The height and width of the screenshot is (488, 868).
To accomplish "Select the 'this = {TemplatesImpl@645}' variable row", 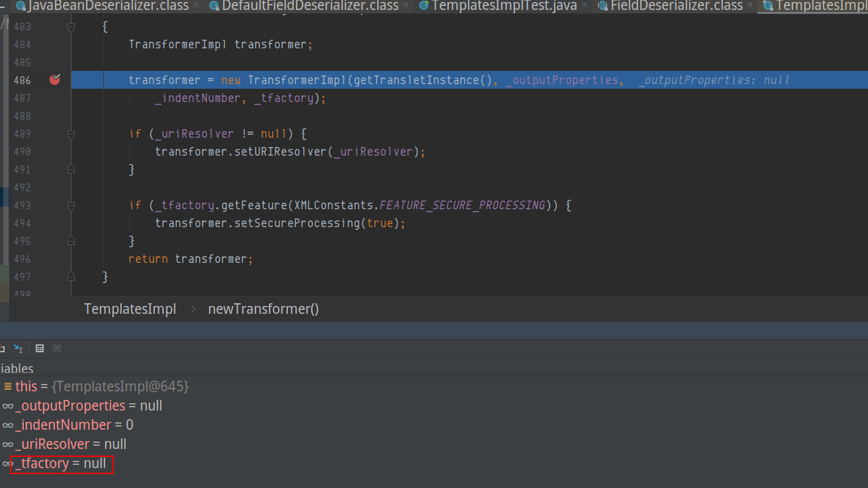I will pyautogui.click(x=434, y=386).
